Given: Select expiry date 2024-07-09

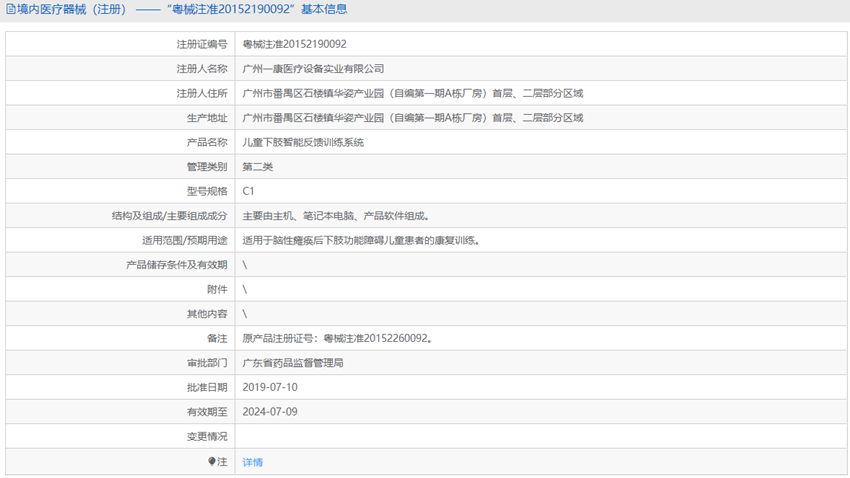Looking at the screenshot, I should pos(270,411).
